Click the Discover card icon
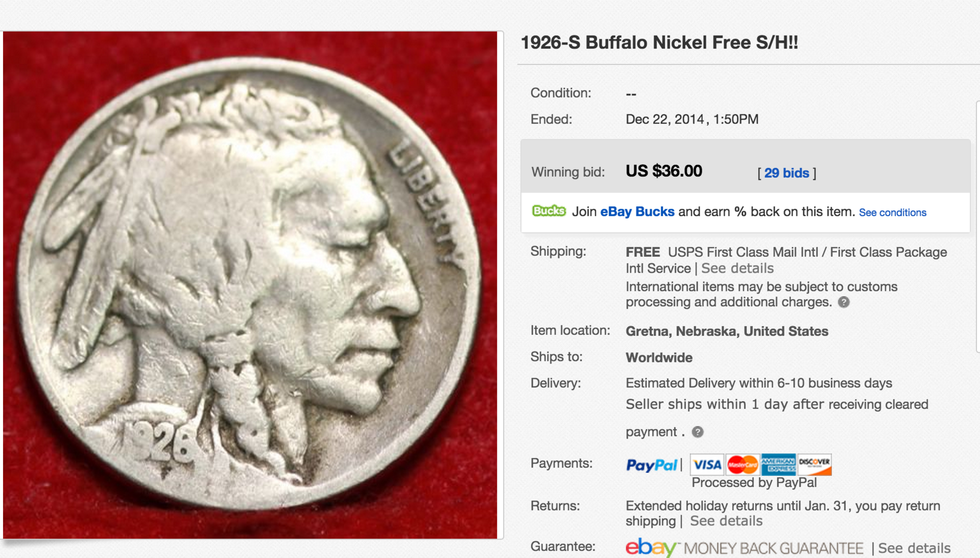980x558 pixels. click(x=814, y=464)
